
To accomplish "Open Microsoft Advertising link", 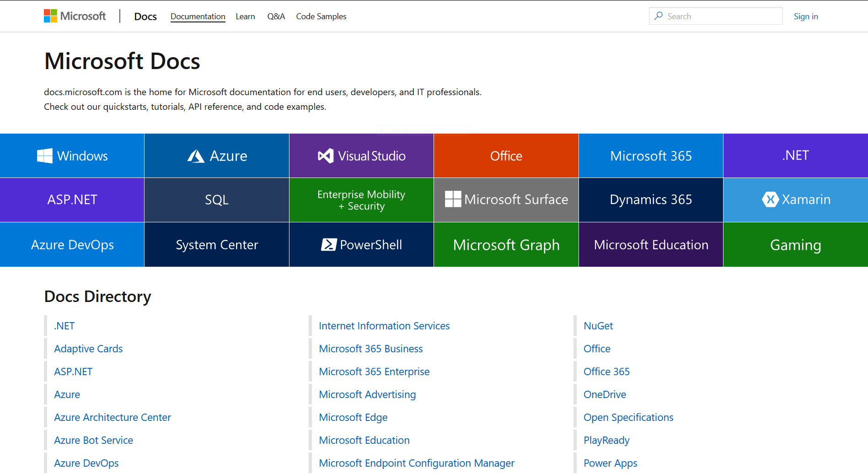I will (x=367, y=394).
